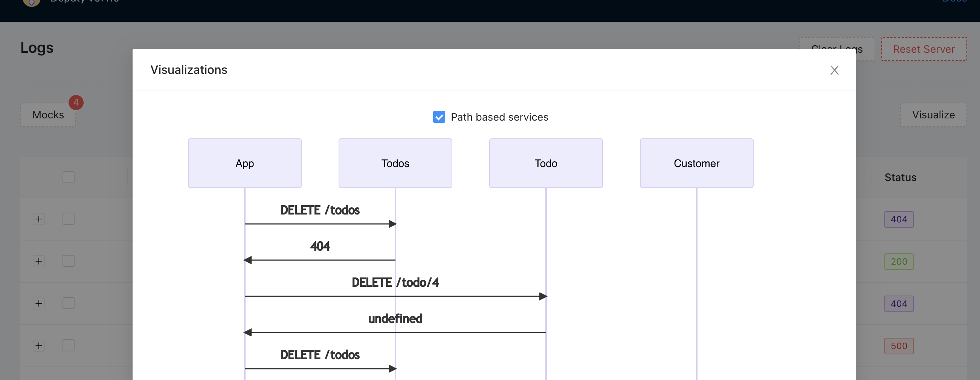Toggle the Path based services checkbox

(439, 117)
